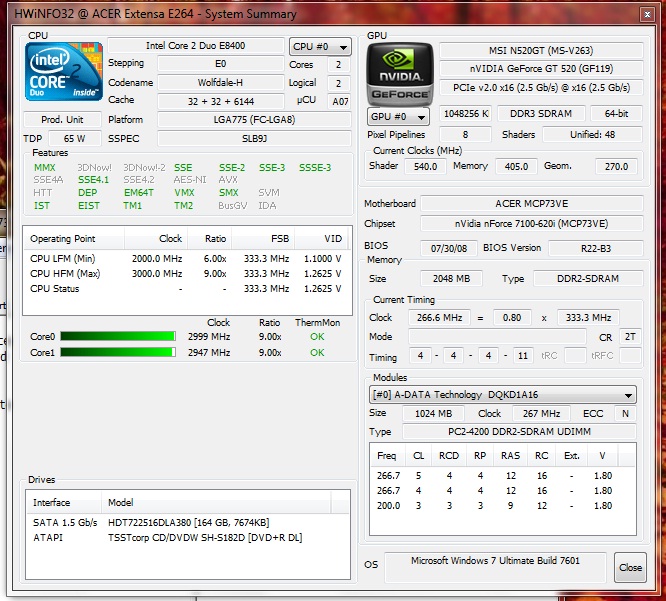Click the memory clock 266.6 MHz field

click(x=440, y=317)
